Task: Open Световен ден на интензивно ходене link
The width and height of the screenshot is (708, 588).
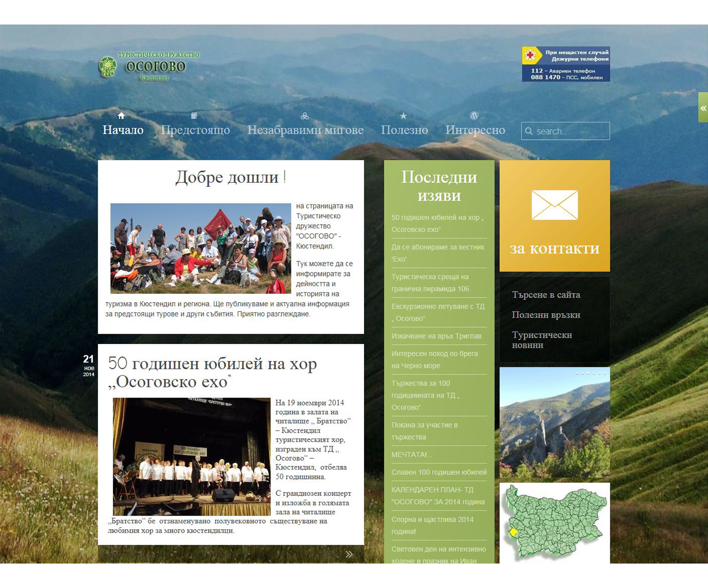Action: (439, 554)
